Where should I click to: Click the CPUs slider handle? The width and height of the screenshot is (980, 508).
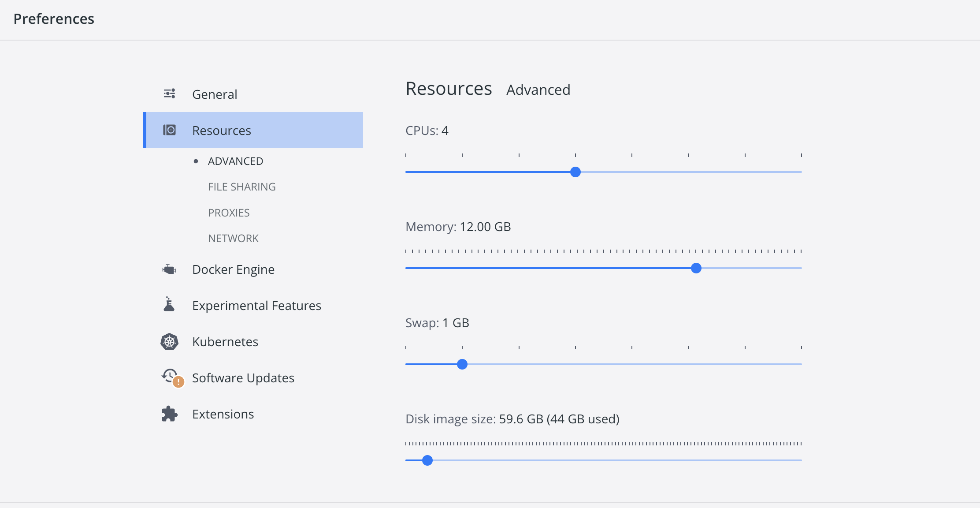click(575, 172)
